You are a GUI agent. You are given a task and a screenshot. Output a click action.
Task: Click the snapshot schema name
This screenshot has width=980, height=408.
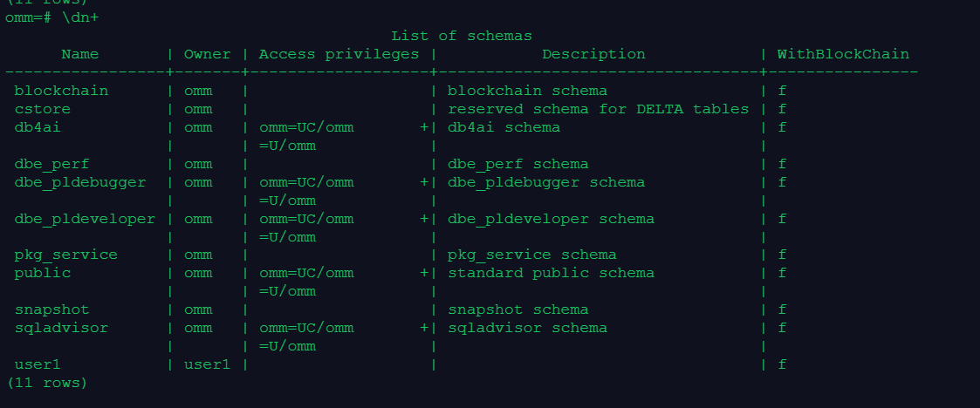pyautogui.click(x=51, y=309)
